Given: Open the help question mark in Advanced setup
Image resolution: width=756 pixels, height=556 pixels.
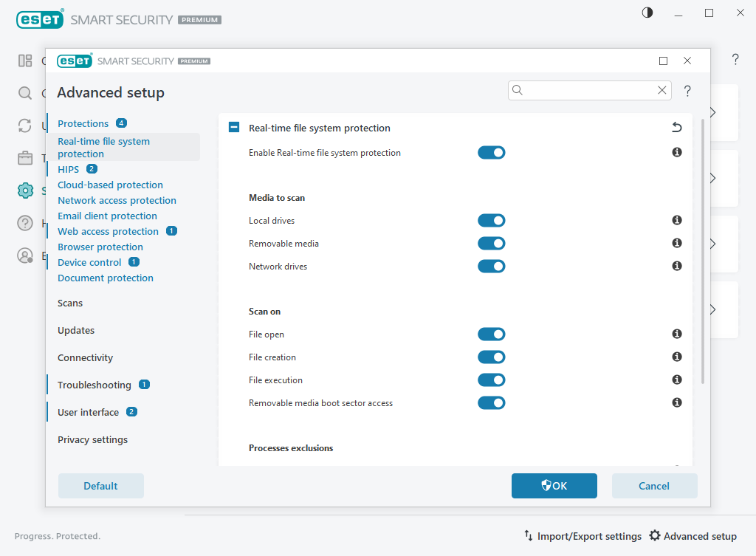Looking at the screenshot, I should pyautogui.click(x=687, y=91).
